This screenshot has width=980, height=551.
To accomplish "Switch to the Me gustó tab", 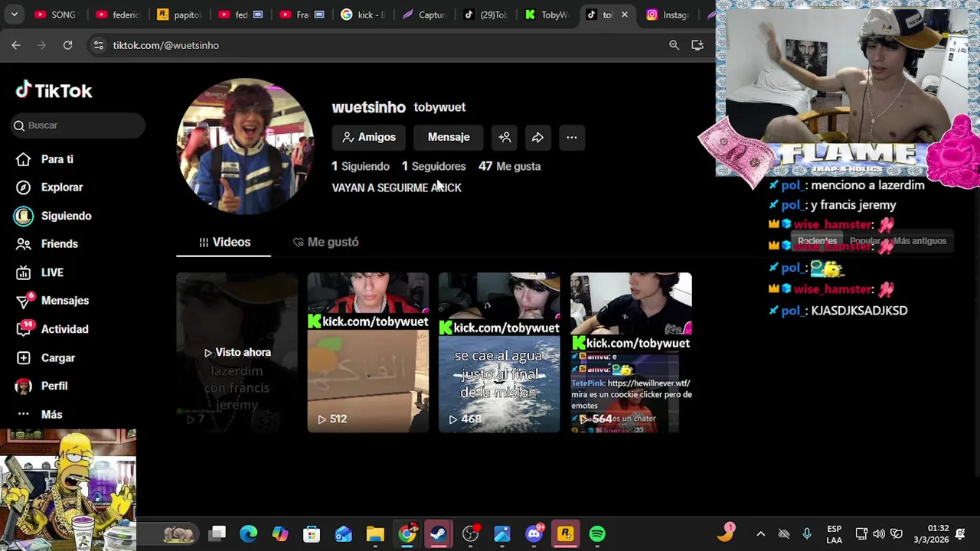I will pos(325,242).
